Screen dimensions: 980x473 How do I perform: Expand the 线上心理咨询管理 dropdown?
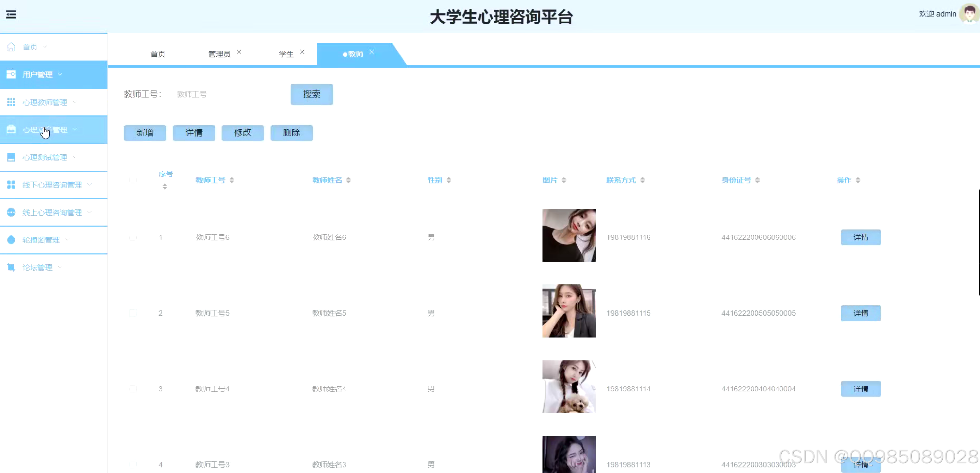coord(90,212)
